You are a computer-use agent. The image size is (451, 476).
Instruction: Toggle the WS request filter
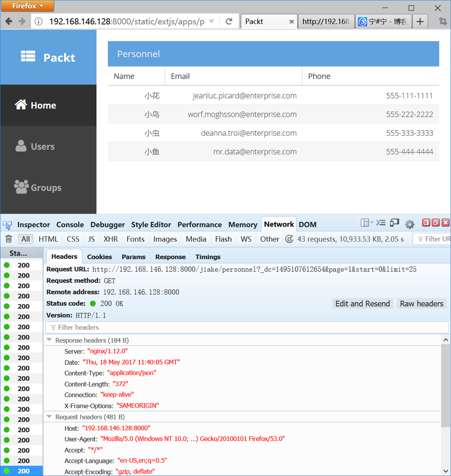coord(246,239)
